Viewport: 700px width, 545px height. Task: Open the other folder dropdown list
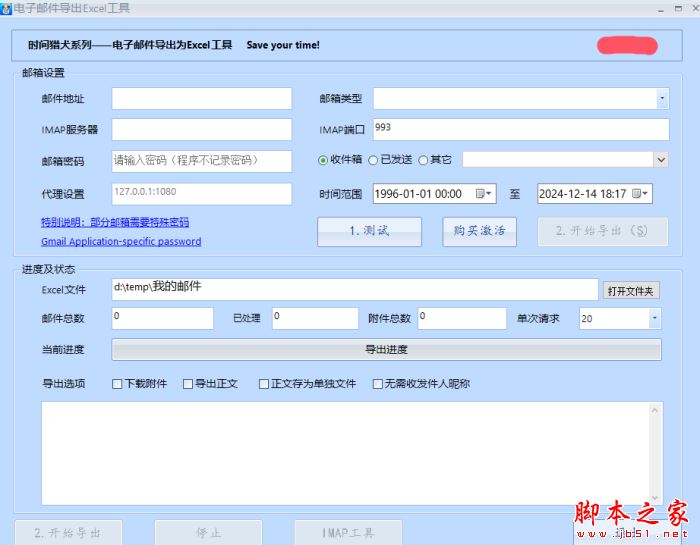click(x=661, y=160)
